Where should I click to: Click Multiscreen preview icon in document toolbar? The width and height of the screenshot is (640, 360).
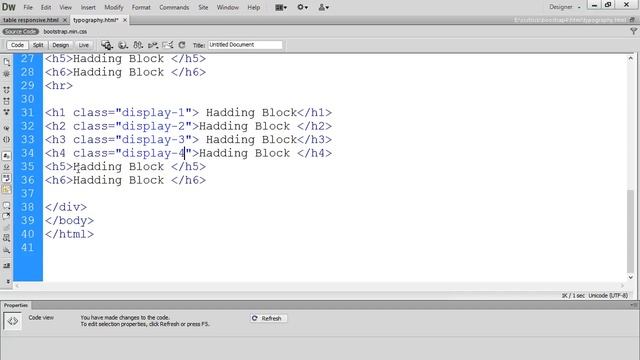107,45
